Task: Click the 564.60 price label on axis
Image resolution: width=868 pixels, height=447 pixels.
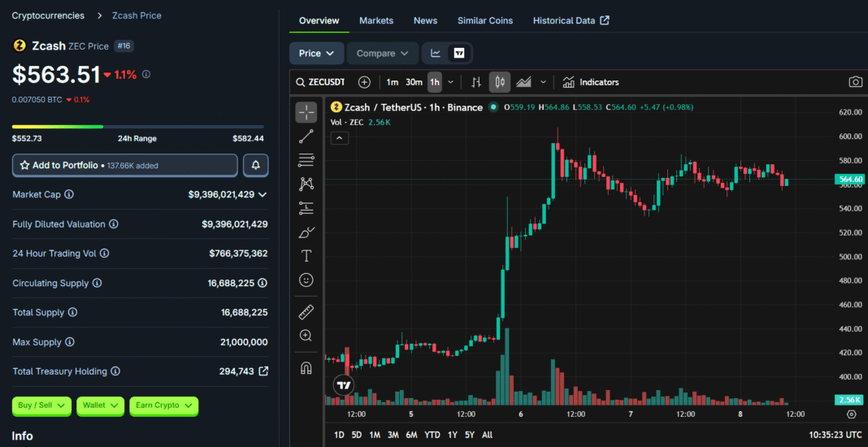Action: click(x=849, y=179)
